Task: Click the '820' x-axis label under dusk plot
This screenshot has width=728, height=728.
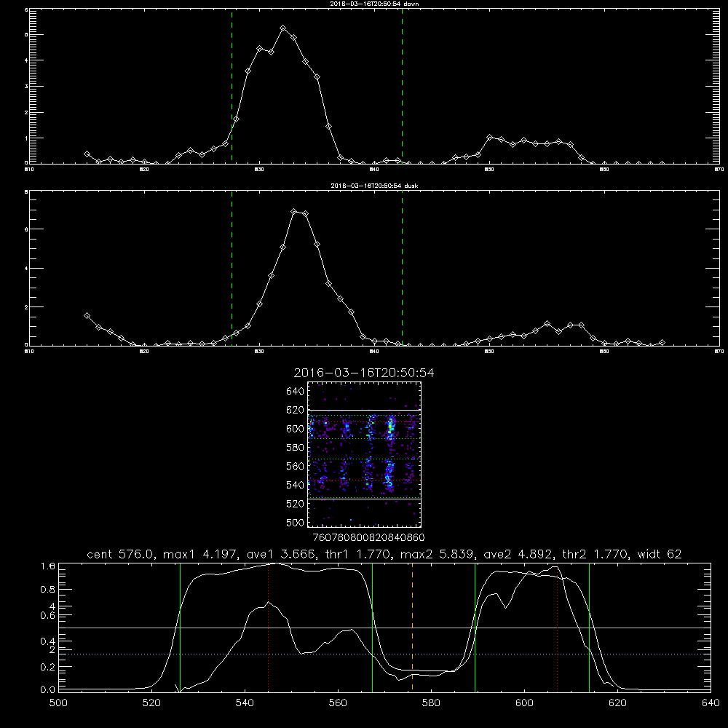Action: 144,352
